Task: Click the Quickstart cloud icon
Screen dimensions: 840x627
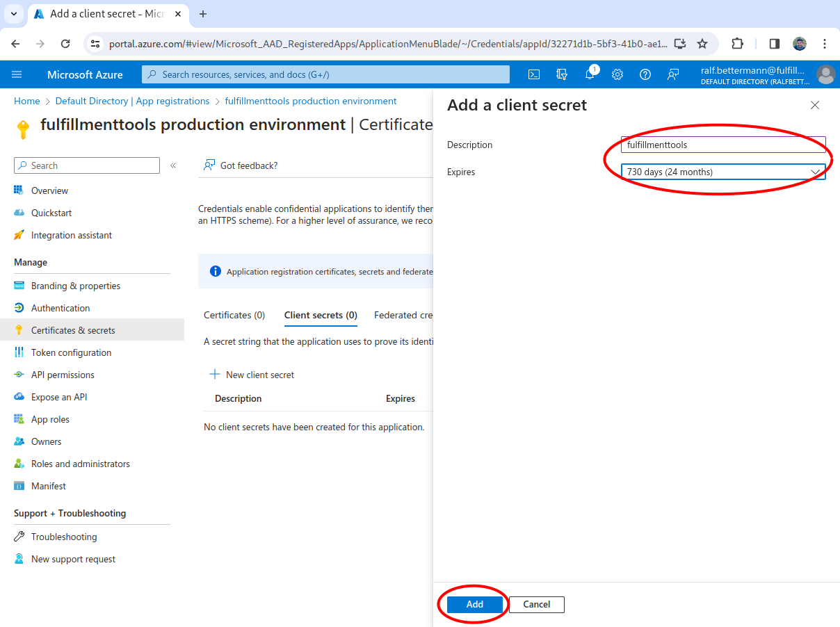Action: (x=19, y=213)
